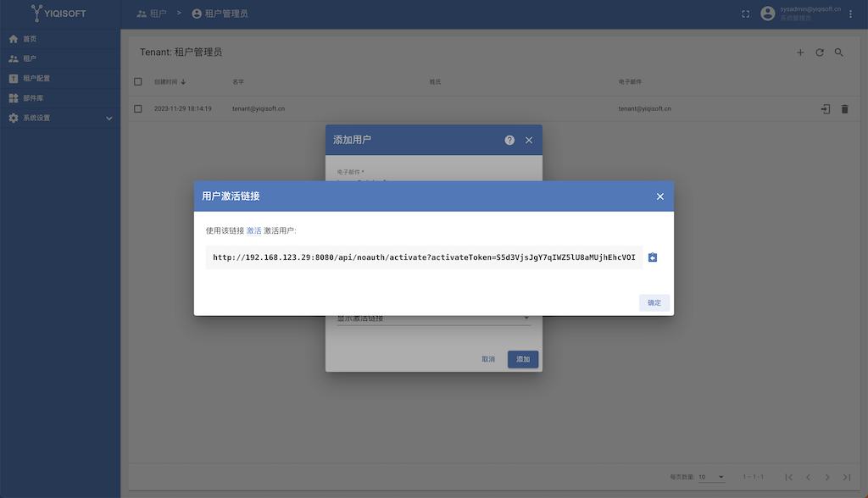Delete the tenant@yiqisoft.cn user
868x498 pixels.
pos(844,109)
